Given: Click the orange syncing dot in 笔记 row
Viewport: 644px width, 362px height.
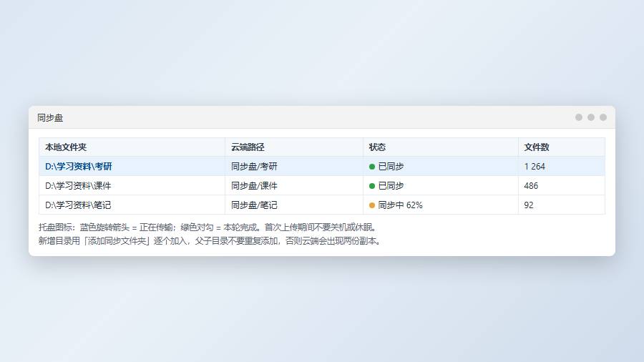Looking at the screenshot, I should [x=372, y=205].
